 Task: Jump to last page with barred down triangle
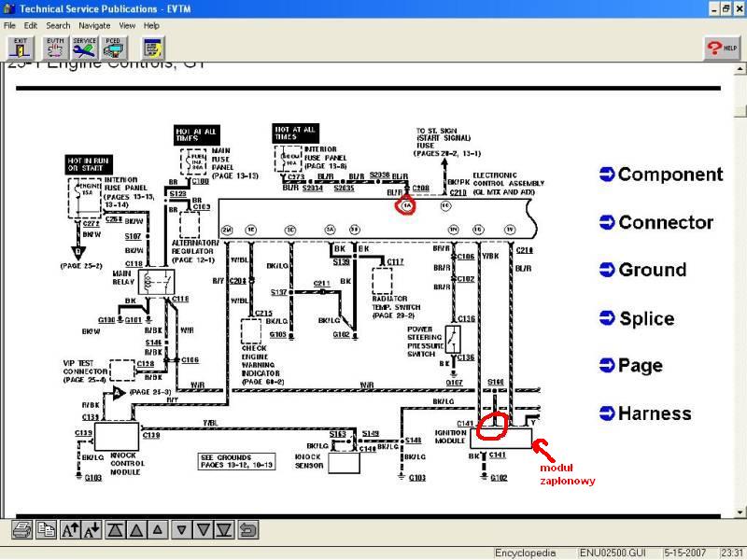[224, 529]
